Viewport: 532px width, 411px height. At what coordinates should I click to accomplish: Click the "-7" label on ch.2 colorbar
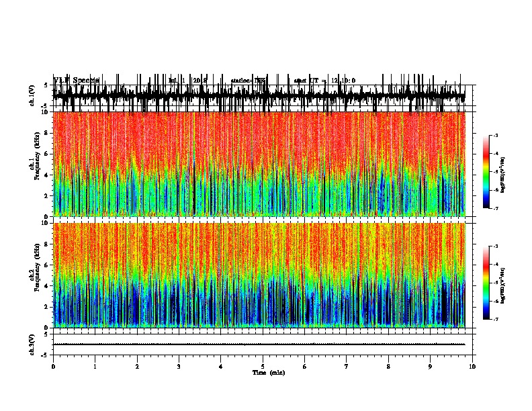[495, 319]
